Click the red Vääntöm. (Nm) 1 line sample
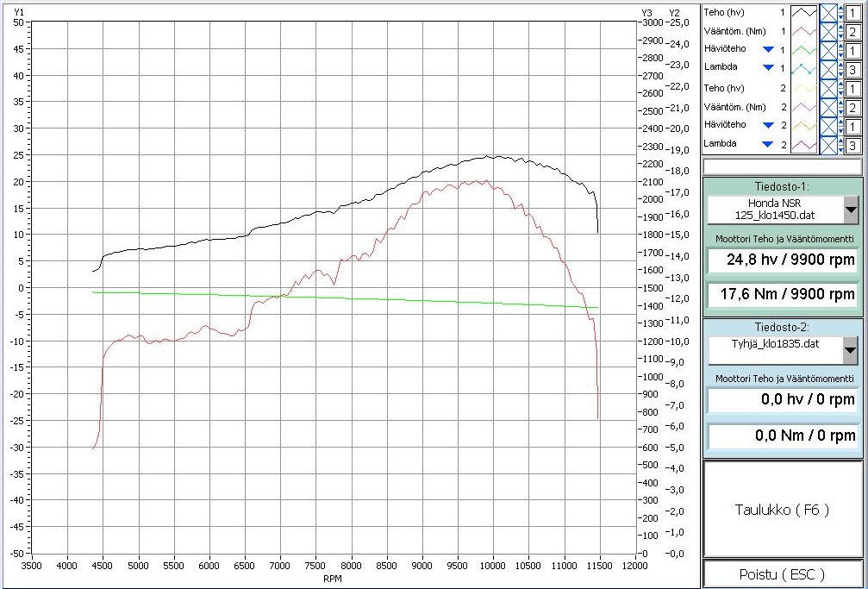Image resolution: width=868 pixels, height=589 pixels. coord(804,32)
